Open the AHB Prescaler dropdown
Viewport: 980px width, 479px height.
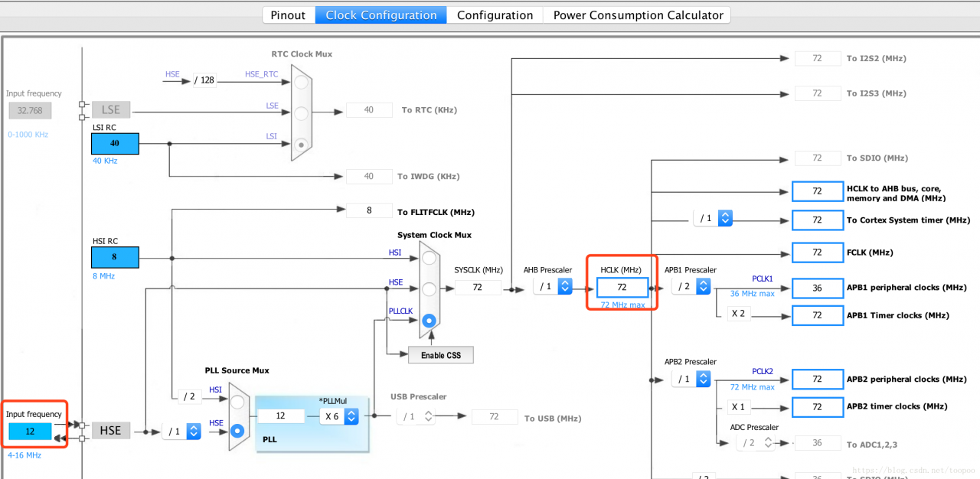pyautogui.click(x=553, y=286)
